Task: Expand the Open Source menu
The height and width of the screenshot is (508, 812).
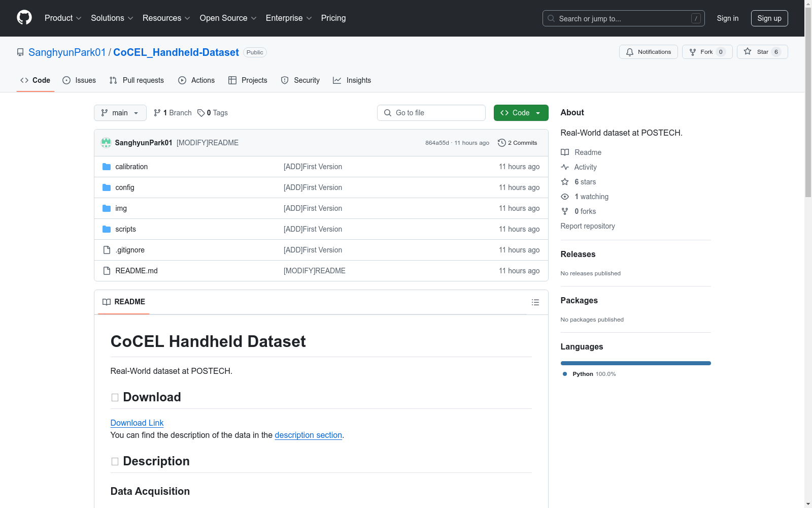Action: coord(228,18)
